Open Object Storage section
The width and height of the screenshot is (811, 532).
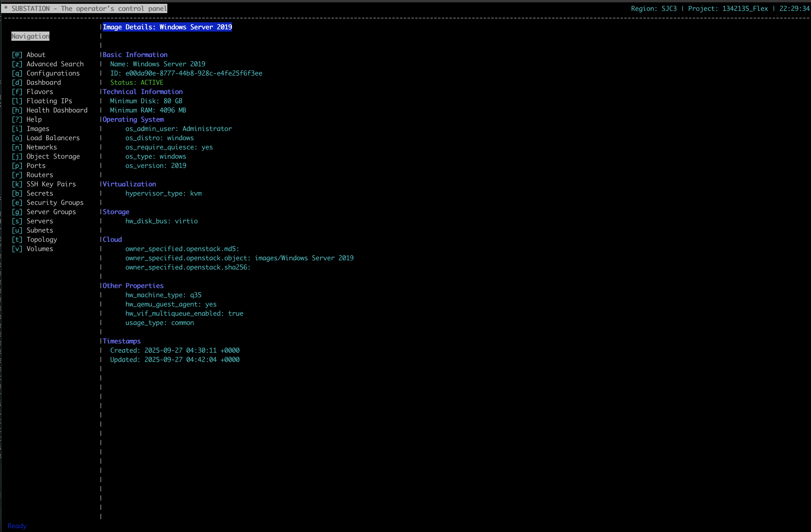pos(53,157)
